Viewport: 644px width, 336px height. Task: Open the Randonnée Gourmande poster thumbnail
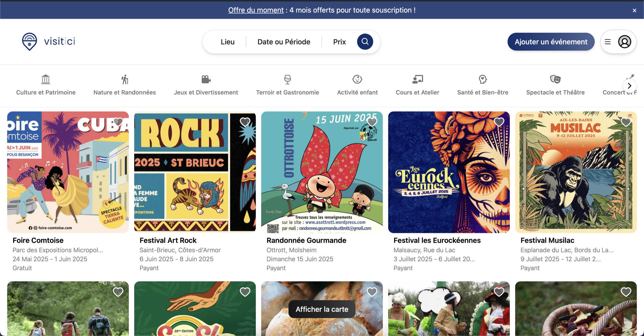pos(322,172)
